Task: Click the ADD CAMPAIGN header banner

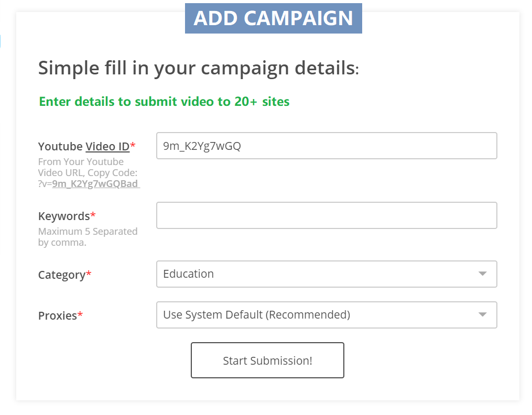Action: tap(273, 18)
